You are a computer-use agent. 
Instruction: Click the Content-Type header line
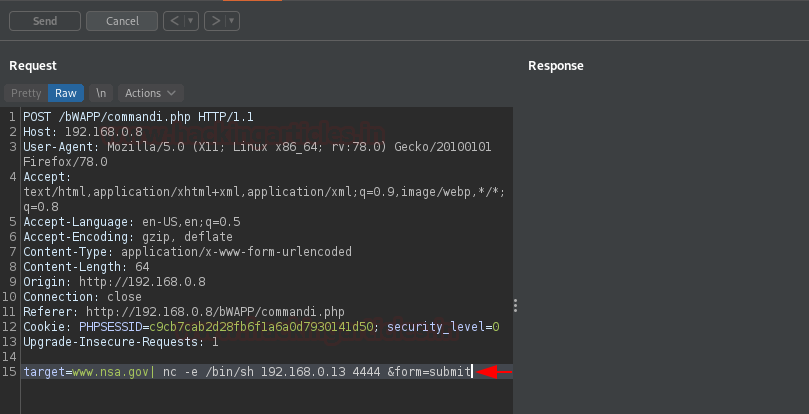click(187, 252)
